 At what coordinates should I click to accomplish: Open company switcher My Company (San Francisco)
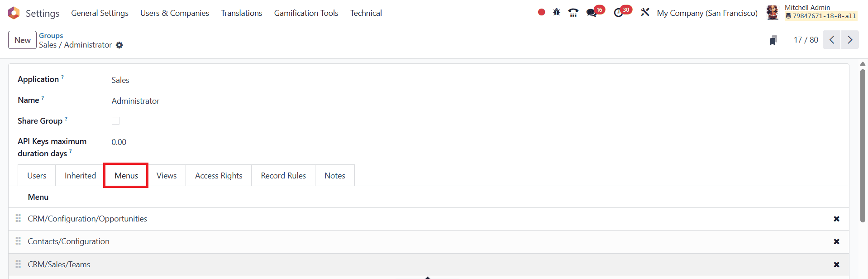707,13
